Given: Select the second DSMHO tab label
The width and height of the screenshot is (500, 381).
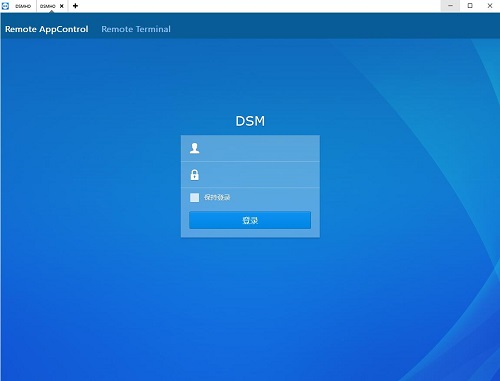Looking at the screenshot, I should pyautogui.click(x=48, y=6).
